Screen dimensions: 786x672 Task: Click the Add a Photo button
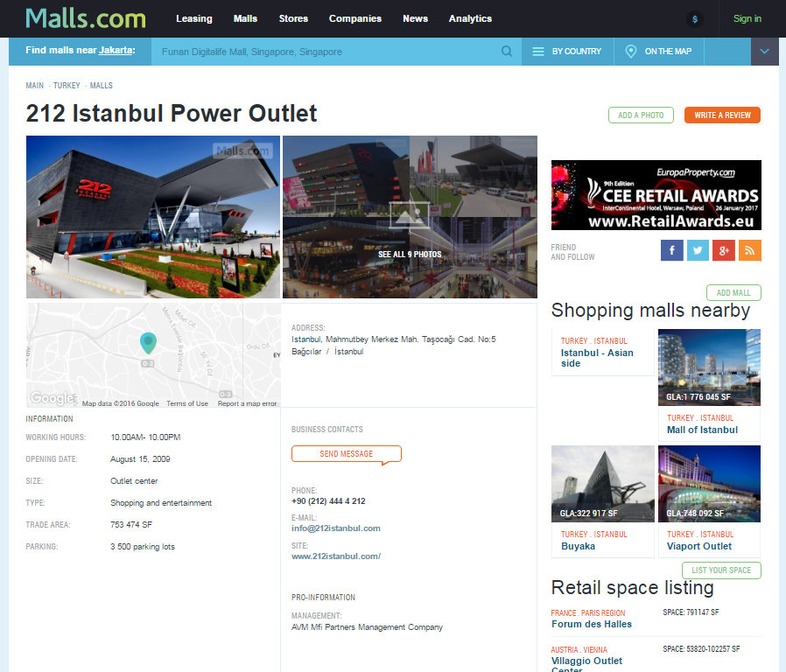point(641,115)
